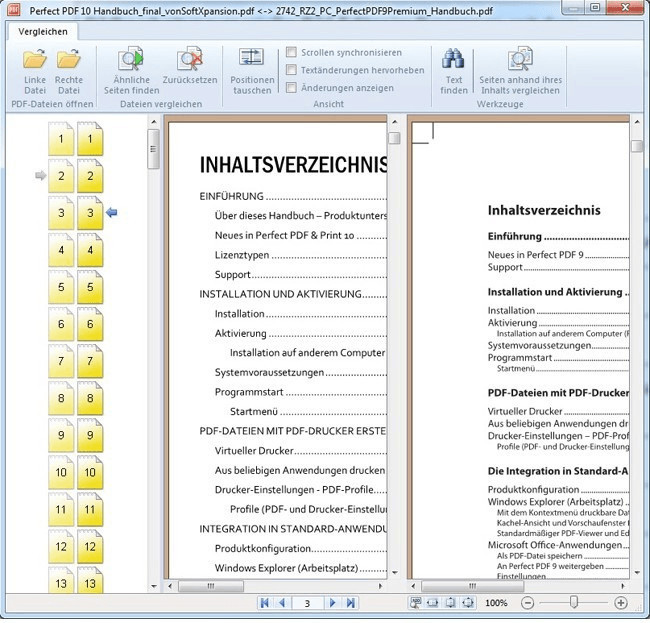Open left PDF file via Linke Datei
Image resolution: width=650 pixels, height=623 pixels.
[35, 70]
